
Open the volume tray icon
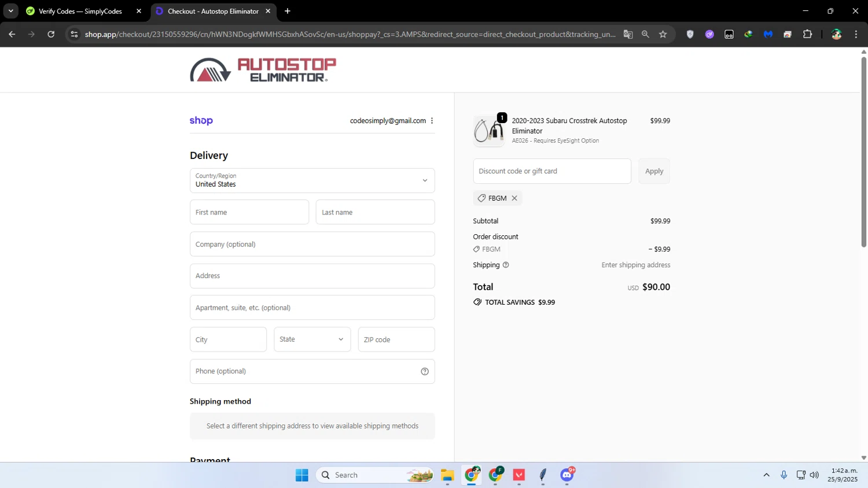coord(814,475)
